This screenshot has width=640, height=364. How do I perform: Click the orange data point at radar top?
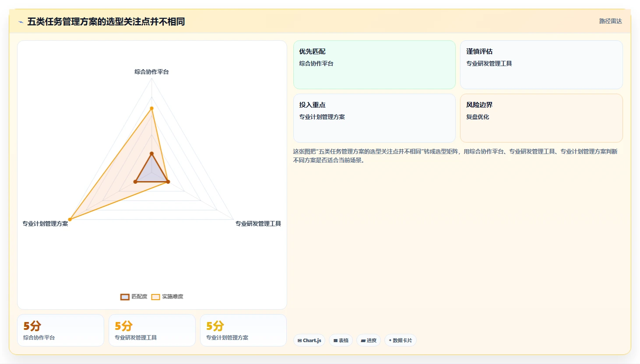pos(151,108)
